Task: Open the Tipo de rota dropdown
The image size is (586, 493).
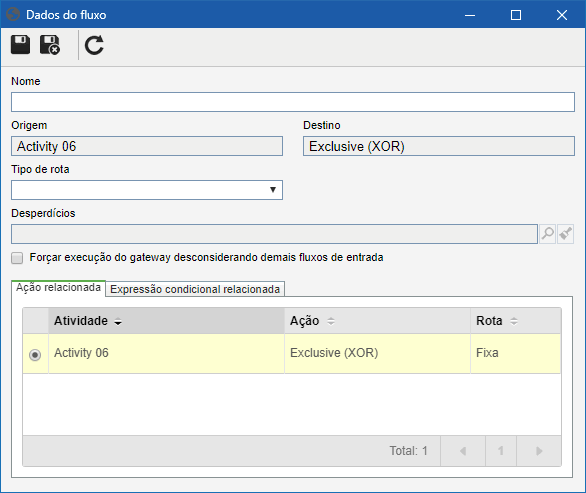Action: click(147, 190)
